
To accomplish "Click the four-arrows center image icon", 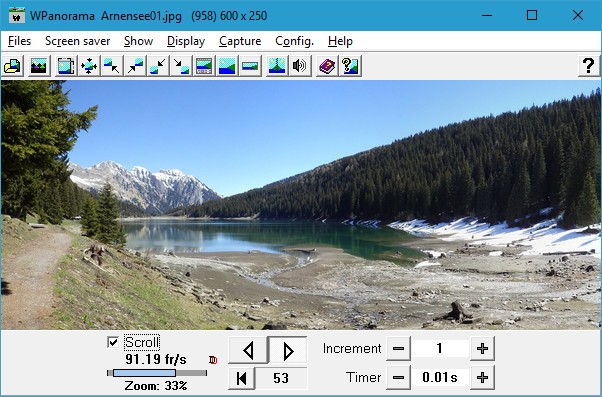I will coord(89,66).
